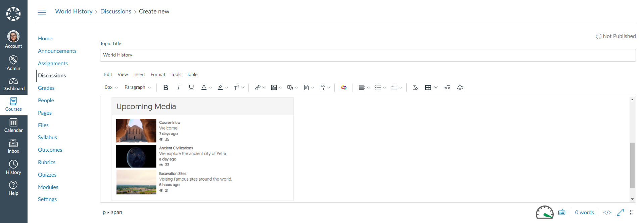Click the hamburger course menu icon
Viewport: 644px width, 223px height.
[x=42, y=12]
